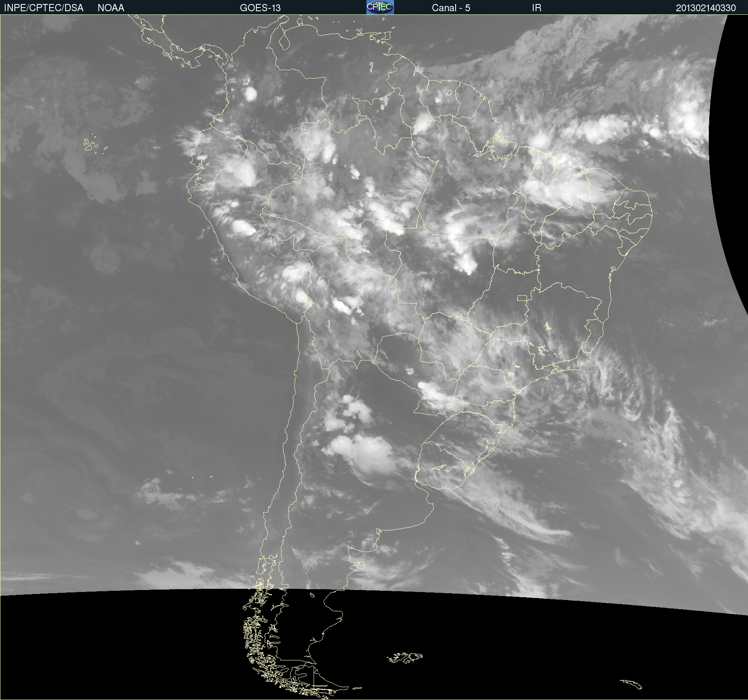Click the Canal - 5 label
The height and width of the screenshot is (700, 748).
451,8
